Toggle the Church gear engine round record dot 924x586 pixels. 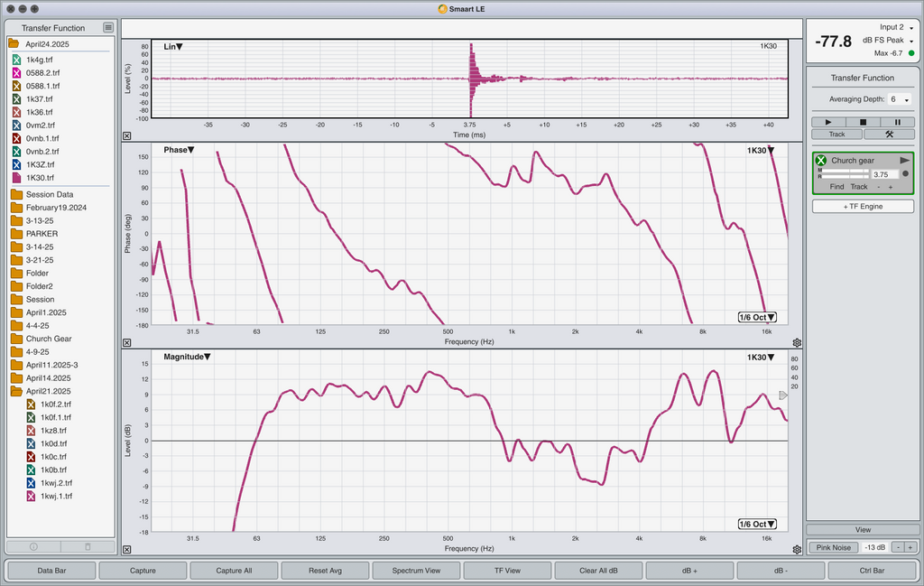[x=905, y=174]
